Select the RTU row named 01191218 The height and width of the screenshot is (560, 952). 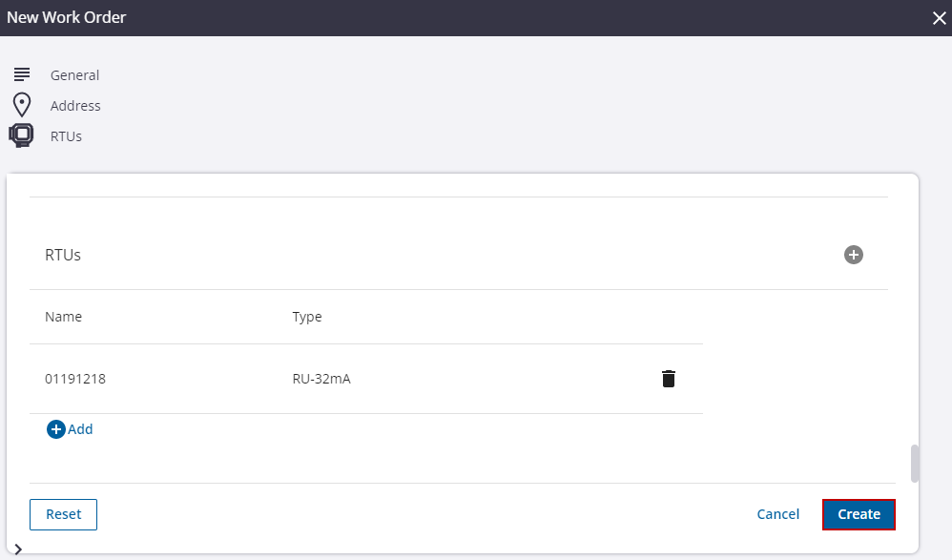pyautogui.click(x=75, y=379)
